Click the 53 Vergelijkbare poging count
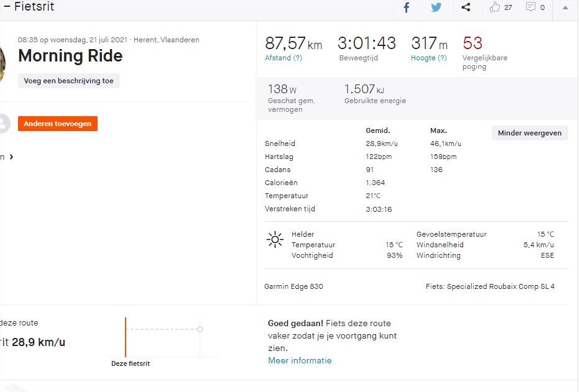The image size is (580, 392). (x=472, y=43)
